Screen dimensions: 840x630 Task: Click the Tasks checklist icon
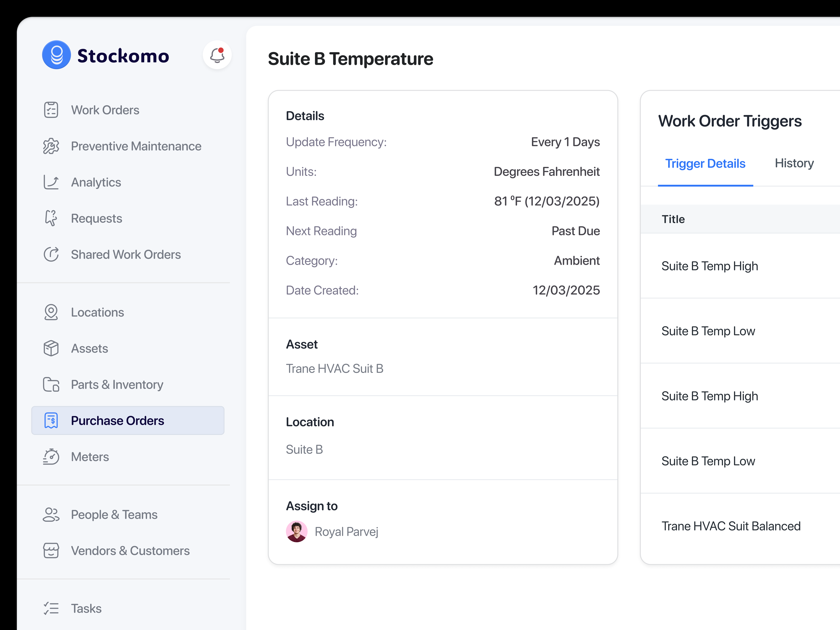(x=51, y=608)
